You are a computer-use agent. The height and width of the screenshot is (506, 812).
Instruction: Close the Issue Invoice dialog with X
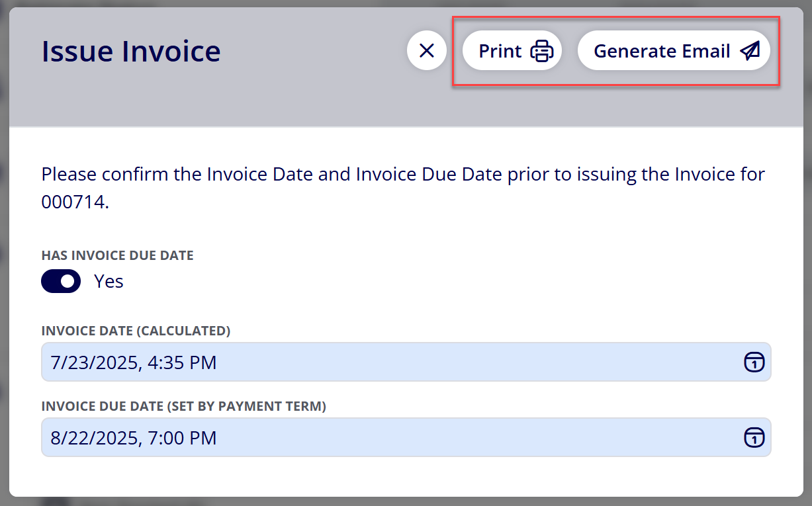click(x=427, y=50)
